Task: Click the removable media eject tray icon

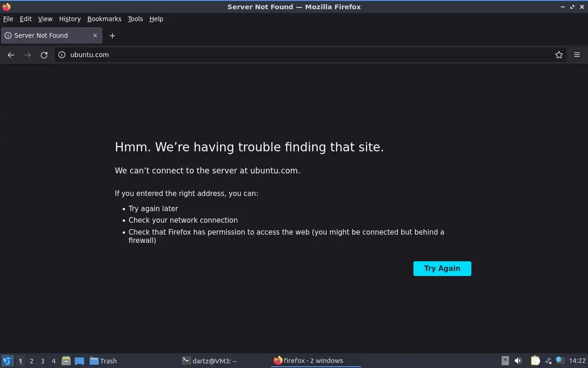Action: click(x=505, y=361)
